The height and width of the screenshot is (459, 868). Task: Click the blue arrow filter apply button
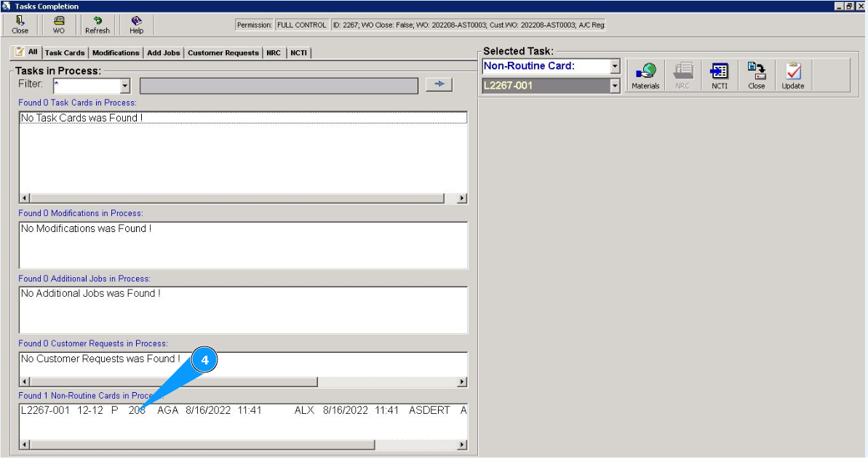pos(439,84)
